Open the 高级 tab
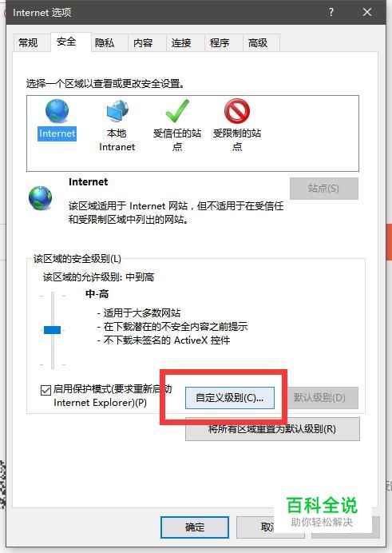Screen dimensions: 392x553 258,43
